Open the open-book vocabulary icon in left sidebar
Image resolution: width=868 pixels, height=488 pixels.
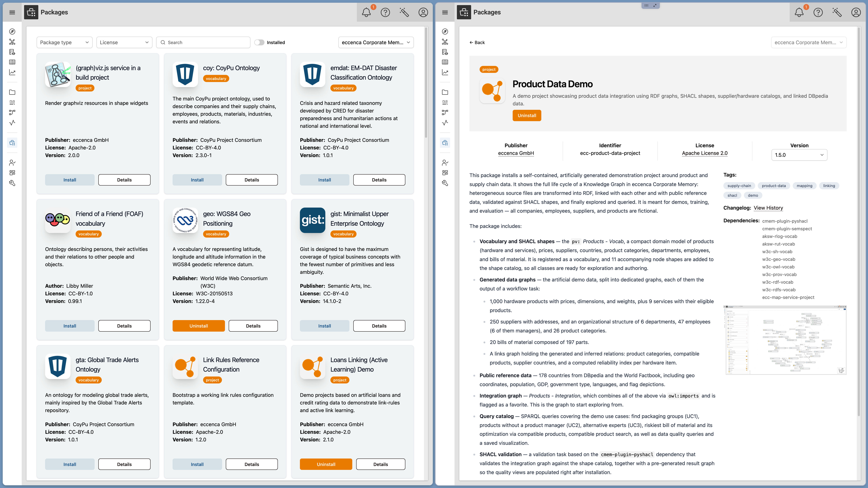pos(12,62)
